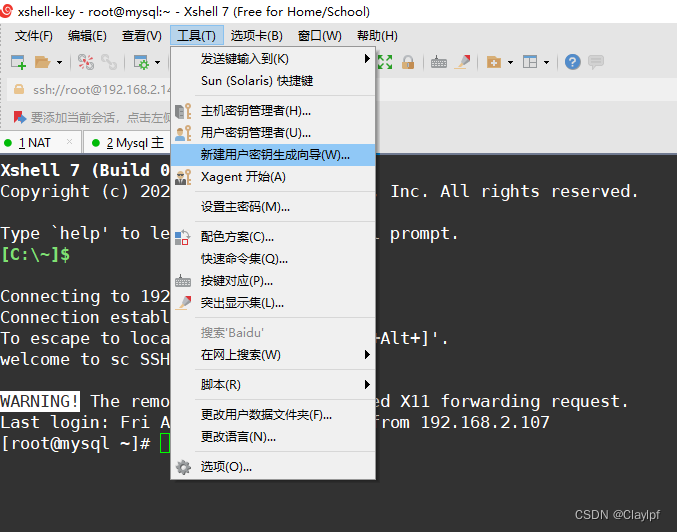Select Xagent 开始(A) menu item
This screenshot has height=532, width=677.
[273, 177]
